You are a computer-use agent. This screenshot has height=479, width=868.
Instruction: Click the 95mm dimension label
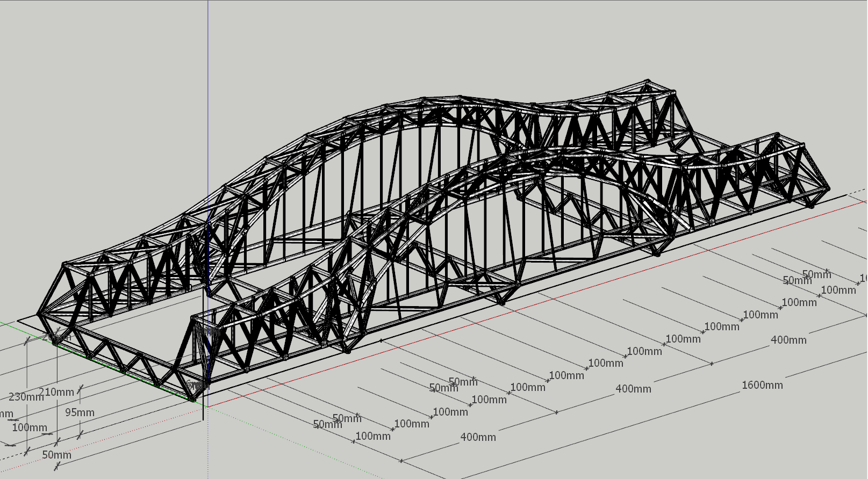click(80, 412)
